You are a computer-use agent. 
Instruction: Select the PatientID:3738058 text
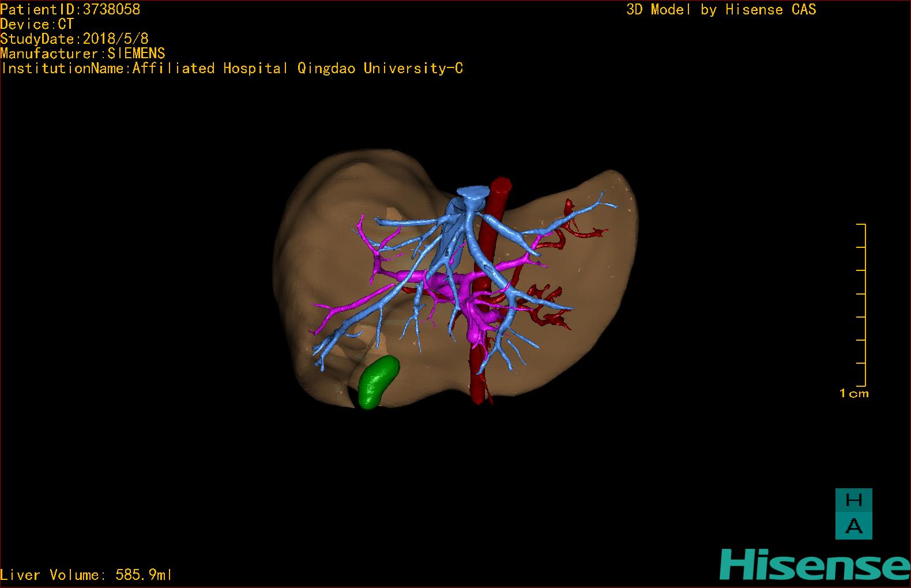coord(70,9)
